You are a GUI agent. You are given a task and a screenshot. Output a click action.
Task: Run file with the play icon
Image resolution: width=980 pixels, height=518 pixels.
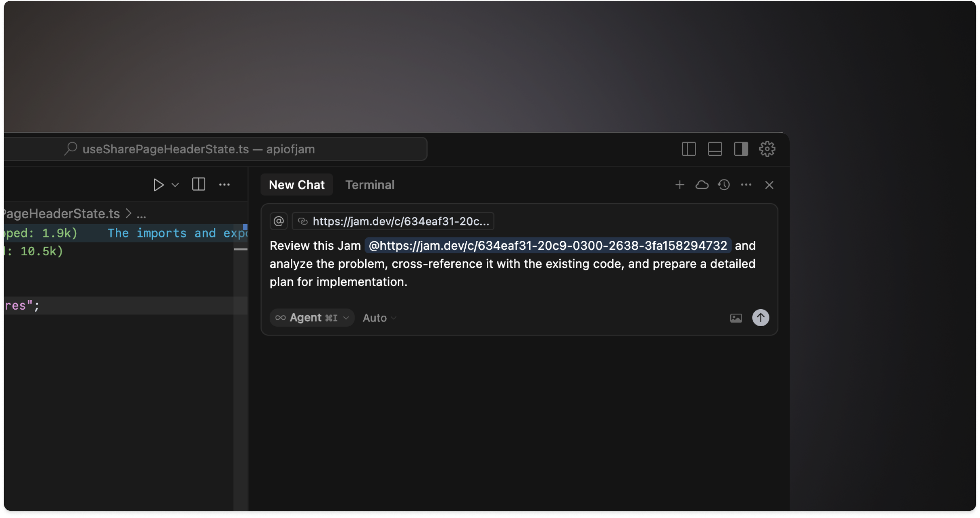158,185
